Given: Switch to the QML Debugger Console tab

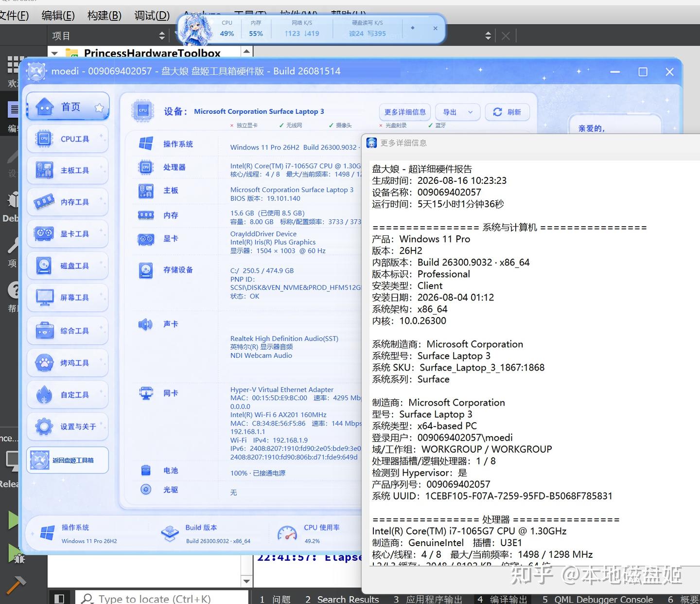Looking at the screenshot, I should tap(597, 599).
